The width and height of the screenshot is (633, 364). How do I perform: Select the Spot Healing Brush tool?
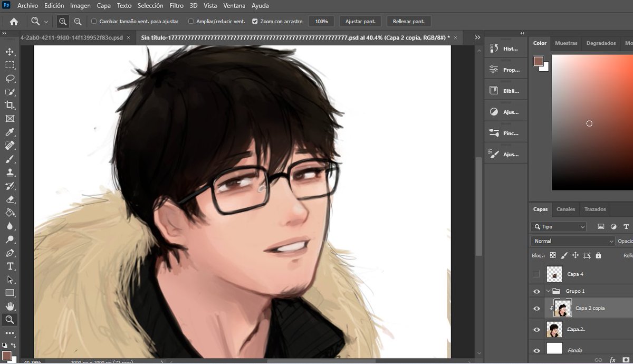pos(9,146)
